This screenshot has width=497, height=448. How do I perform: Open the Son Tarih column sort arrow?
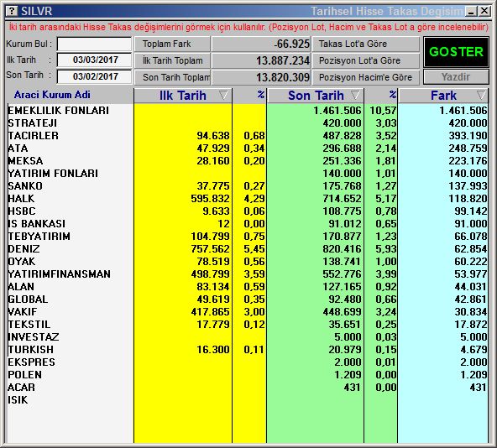point(356,95)
